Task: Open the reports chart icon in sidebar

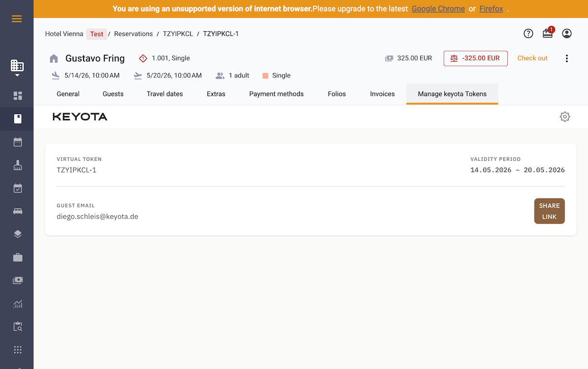Action: 18,304
